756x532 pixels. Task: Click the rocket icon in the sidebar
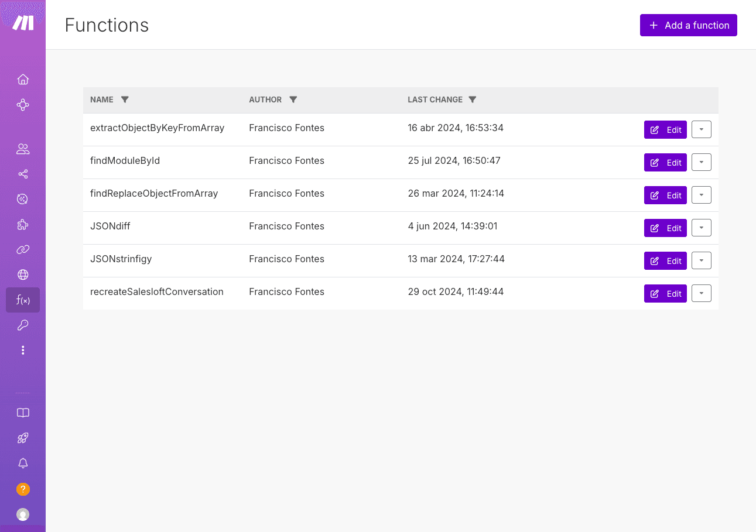point(23,438)
